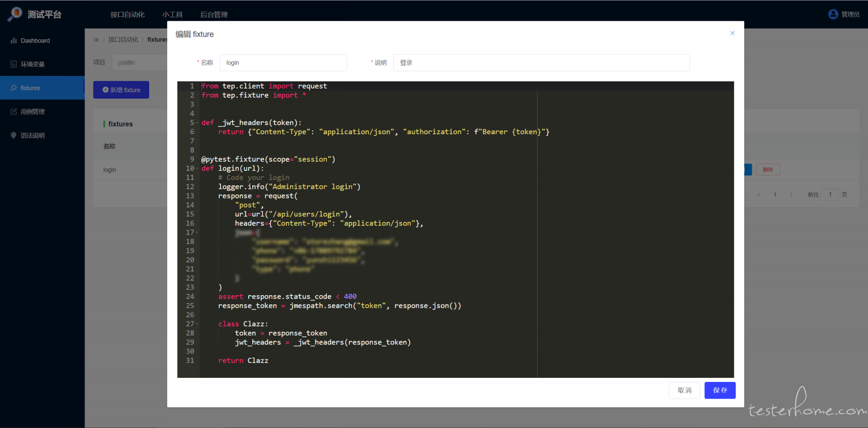Screen dimensions: 868x428
Task: Open Dashboard in the sidebar
Action: [42, 41]
